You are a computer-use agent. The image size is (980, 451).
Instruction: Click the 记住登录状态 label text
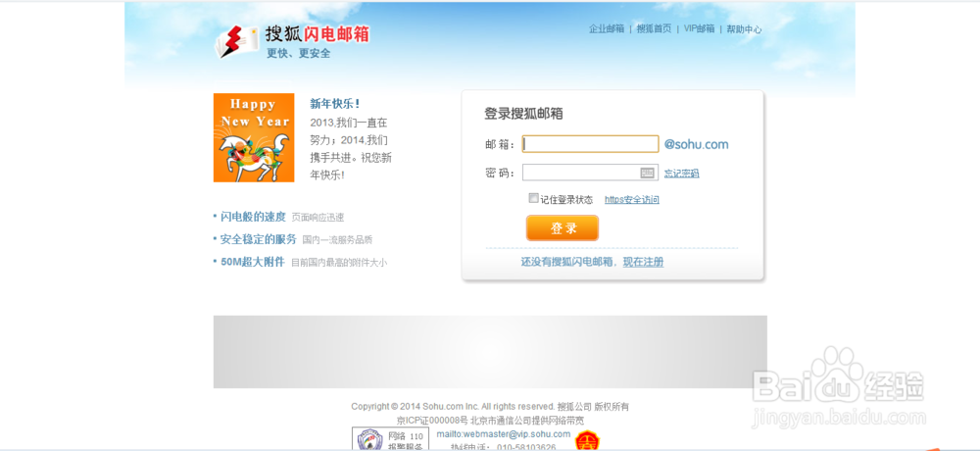click(566, 200)
